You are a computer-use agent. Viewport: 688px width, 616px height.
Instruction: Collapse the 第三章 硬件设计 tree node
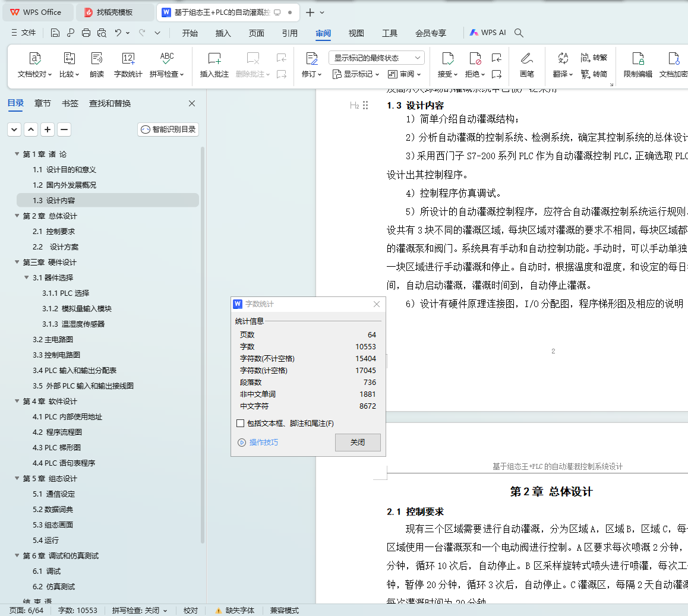17,262
